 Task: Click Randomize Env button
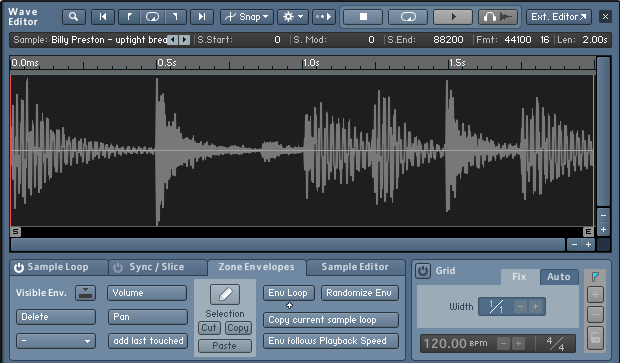pyautogui.click(x=359, y=293)
